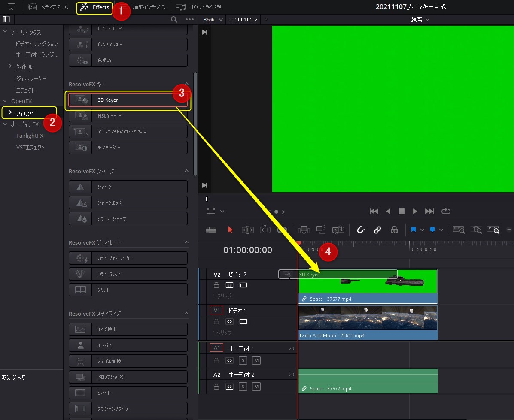The width and height of the screenshot is (514, 420).
Task: Open the サウンドライブラリ panel
Action: point(200,7)
